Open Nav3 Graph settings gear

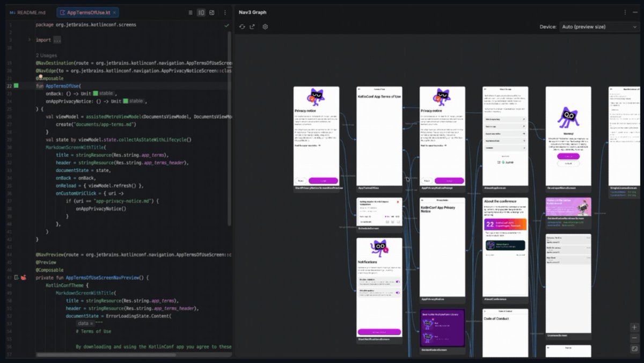265,27
